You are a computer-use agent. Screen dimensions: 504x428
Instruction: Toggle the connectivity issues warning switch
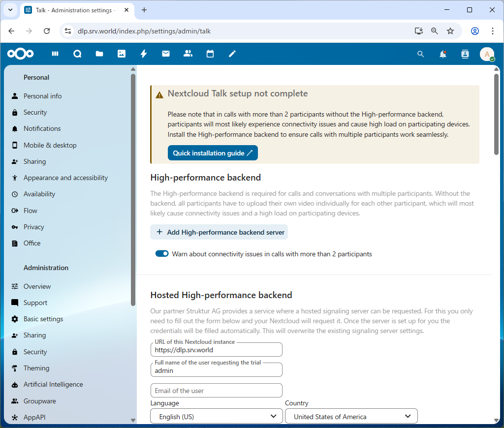[162, 254]
